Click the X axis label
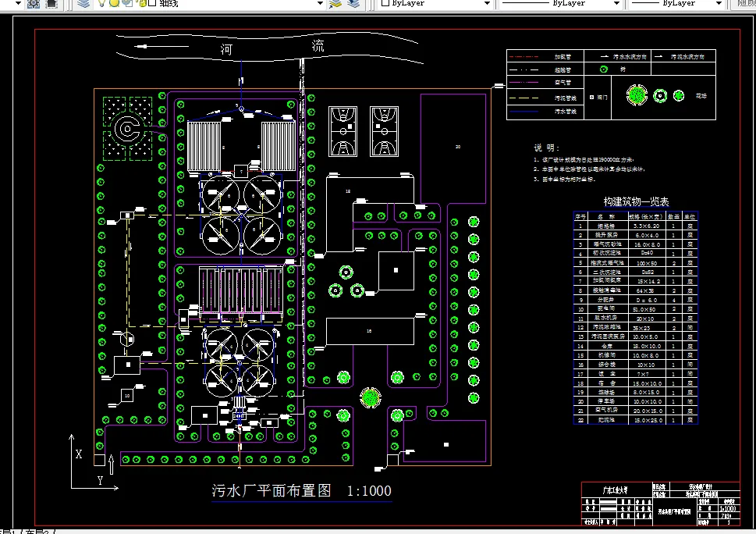 79,454
